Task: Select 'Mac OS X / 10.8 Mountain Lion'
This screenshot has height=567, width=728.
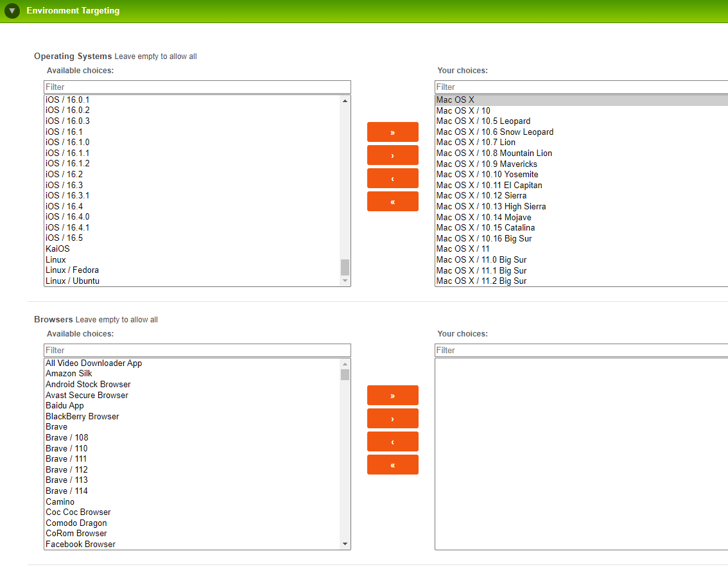Action: point(581,153)
